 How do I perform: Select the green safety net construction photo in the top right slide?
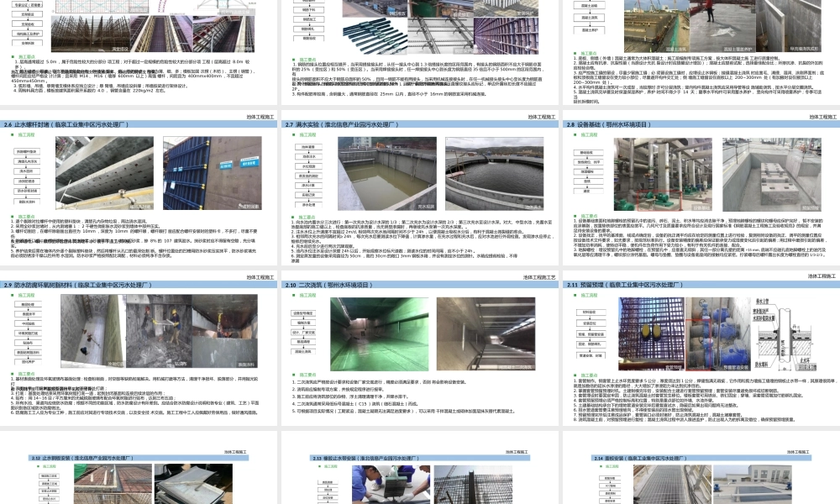click(656, 26)
